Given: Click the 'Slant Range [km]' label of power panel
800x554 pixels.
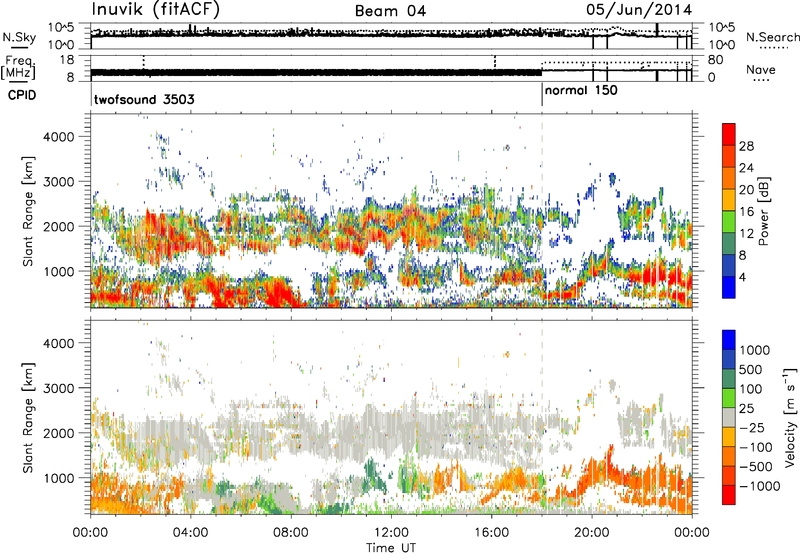Looking at the screenshot, I should pos(28,211).
